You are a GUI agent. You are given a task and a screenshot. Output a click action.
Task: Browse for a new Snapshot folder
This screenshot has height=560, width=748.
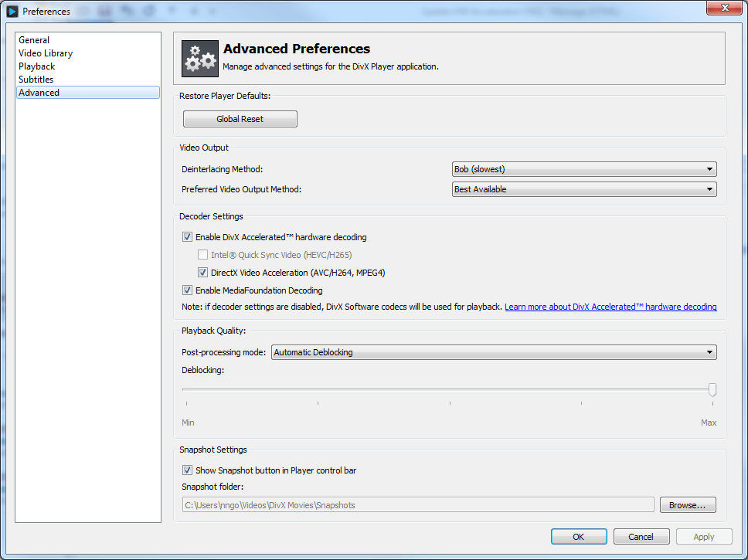tap(687, 504)
